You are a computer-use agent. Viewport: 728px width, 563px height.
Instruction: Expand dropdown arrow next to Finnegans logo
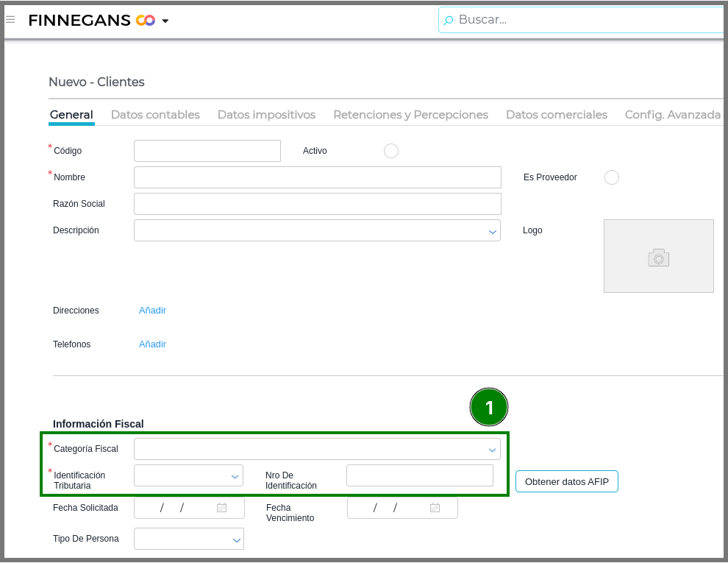[x=165, y=21]
